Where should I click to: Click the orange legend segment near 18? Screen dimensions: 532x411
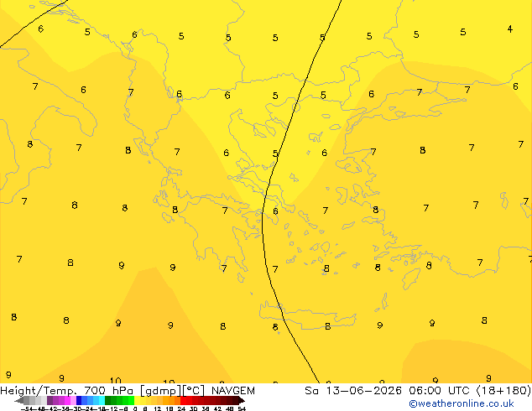pyautogui.click(x=171, y=400)
